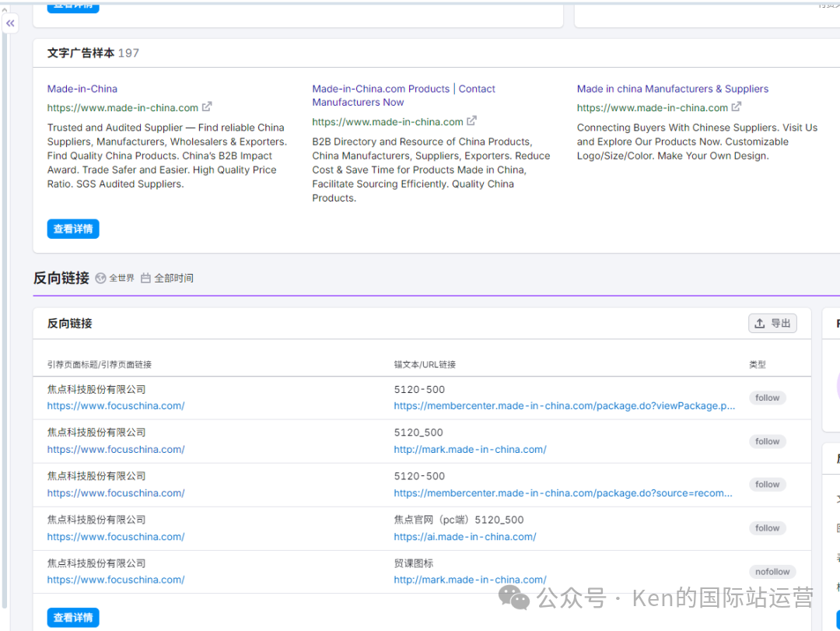This screenshot has width=840, height=631.
Task: Visit made-in-china.com URL in first ad
Action: click(x=123, y=107)
